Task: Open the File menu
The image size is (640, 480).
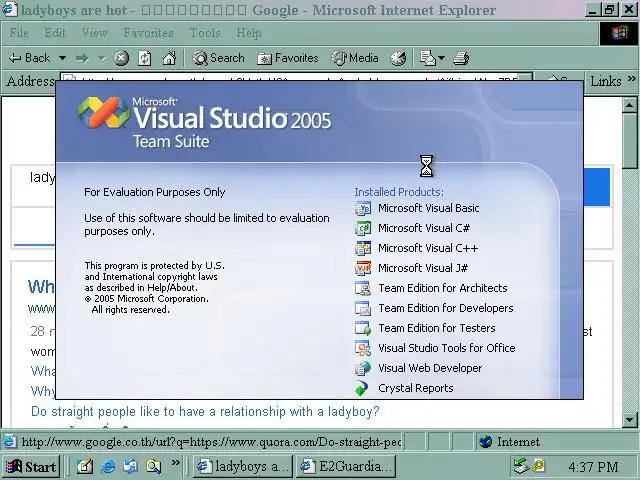Action: point(19,33)
